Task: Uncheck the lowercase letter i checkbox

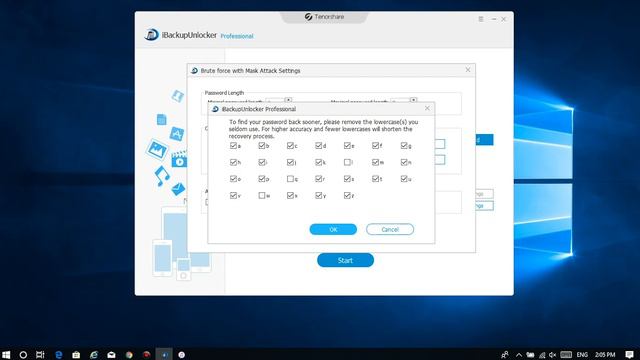Action: pyautogui.click(x=262, y=162)
